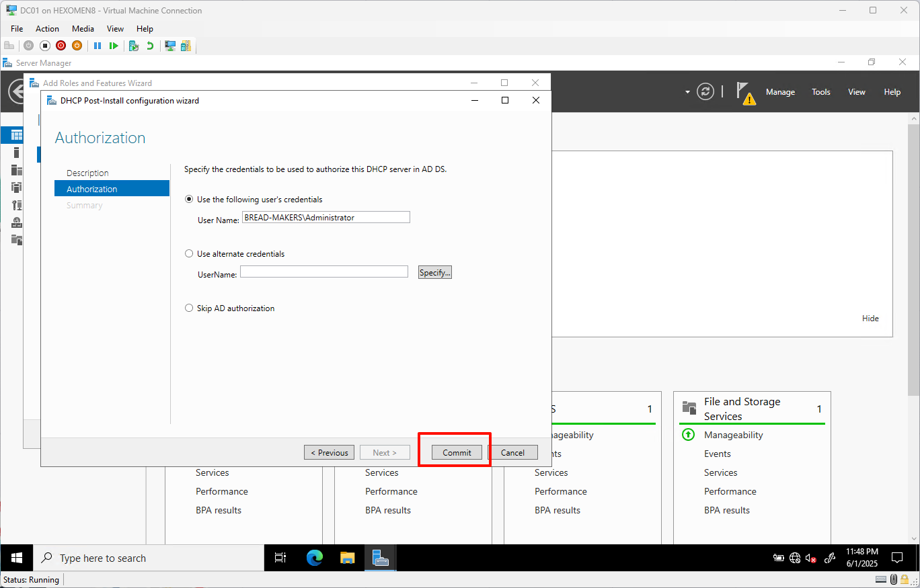Open Microsoft Edge from the taskbar
Screen dimensions: 920x588
(315, 558)
